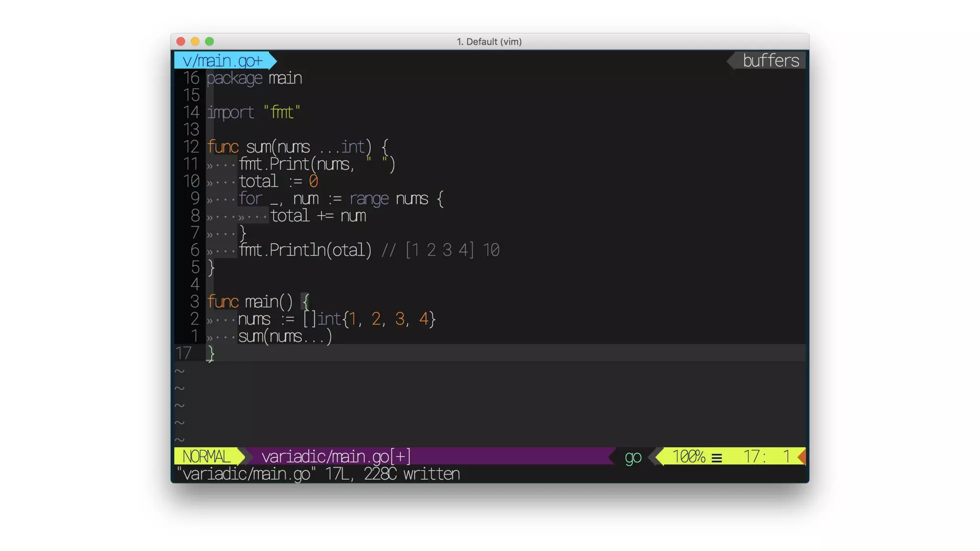This screenshot has width=980, height=551.
Task: Click the go filetype indicator
Action: coord(633,457)
